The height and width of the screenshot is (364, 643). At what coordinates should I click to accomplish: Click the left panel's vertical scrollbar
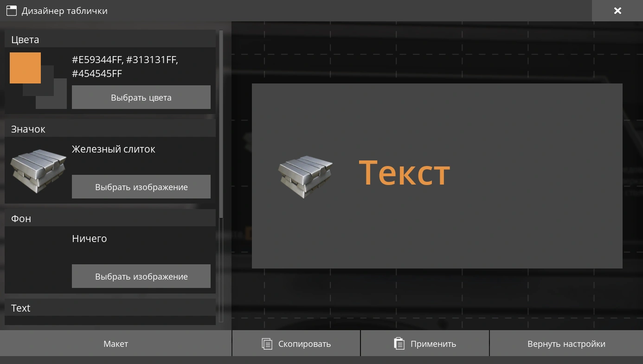(x=221, y=125)
